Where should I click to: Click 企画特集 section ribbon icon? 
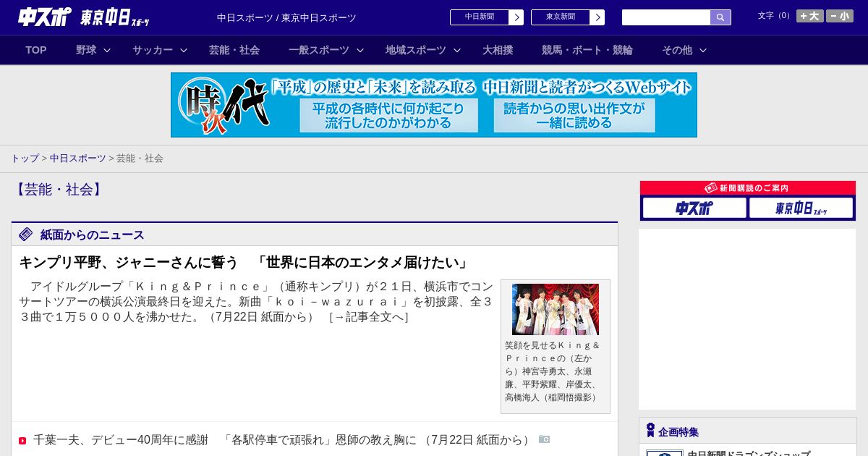coord(650,431)
